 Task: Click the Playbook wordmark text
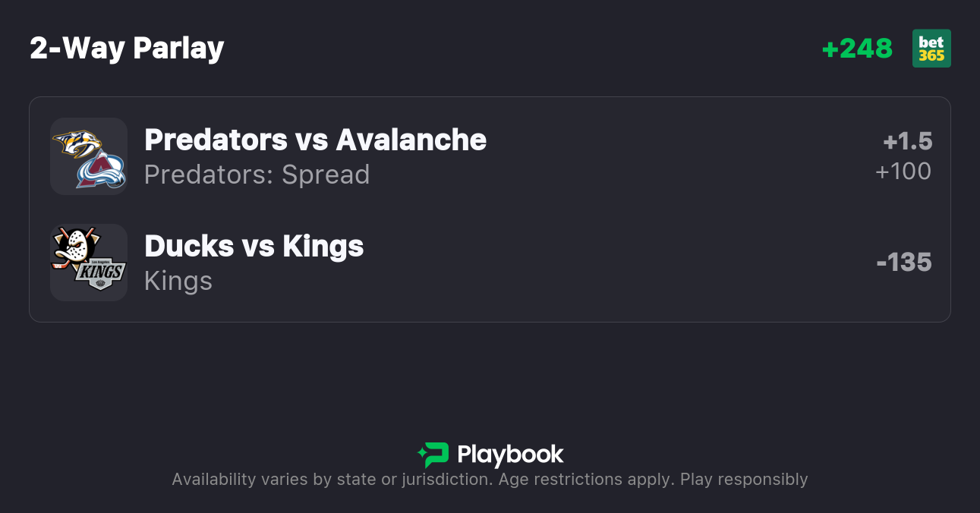click(x=510, y=455)
